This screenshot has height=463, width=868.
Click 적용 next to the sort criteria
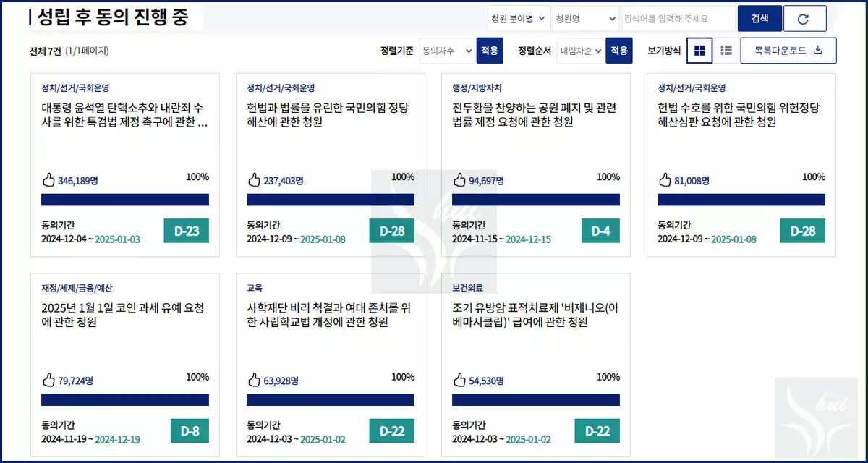489,51
